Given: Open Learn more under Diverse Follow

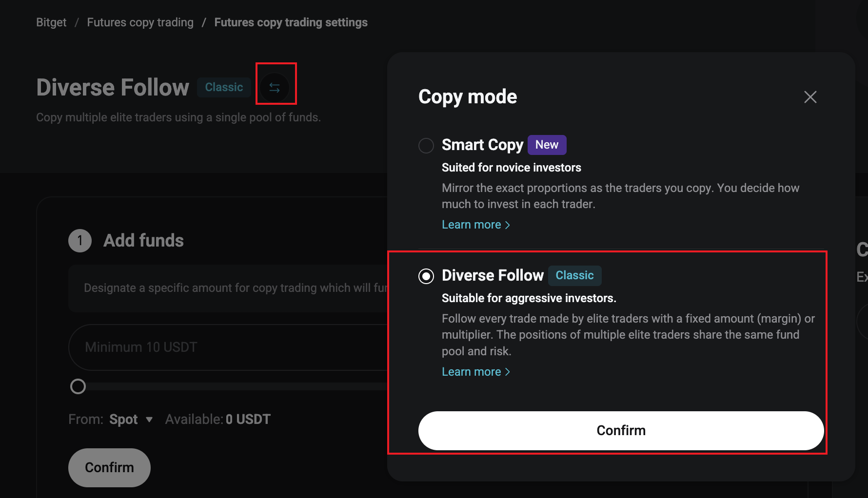Looking at the screenshot, I should pyautogui.click(x=475, y=372).
